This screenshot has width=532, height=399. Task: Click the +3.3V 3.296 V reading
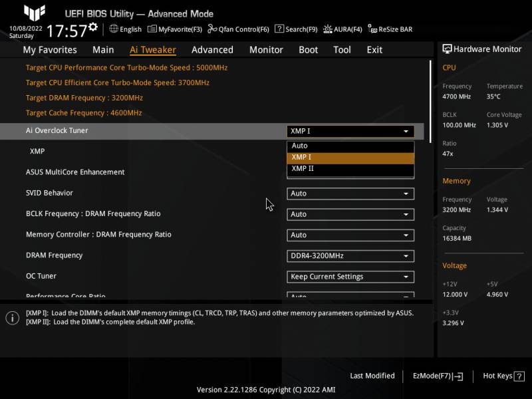[x=453, y=323]
